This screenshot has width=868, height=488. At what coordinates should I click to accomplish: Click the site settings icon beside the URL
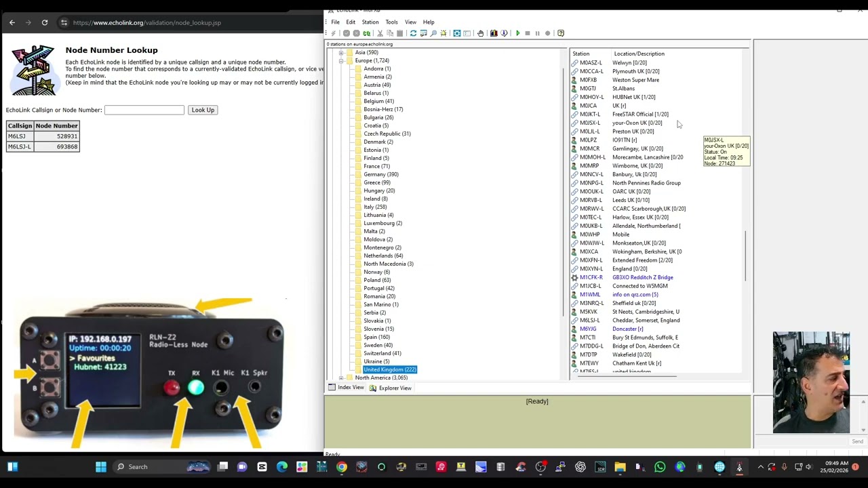[x=64, y=22]
